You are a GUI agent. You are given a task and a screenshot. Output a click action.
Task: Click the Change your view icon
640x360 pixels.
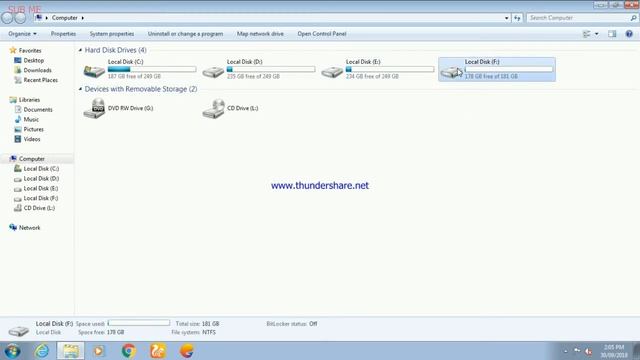587,34
